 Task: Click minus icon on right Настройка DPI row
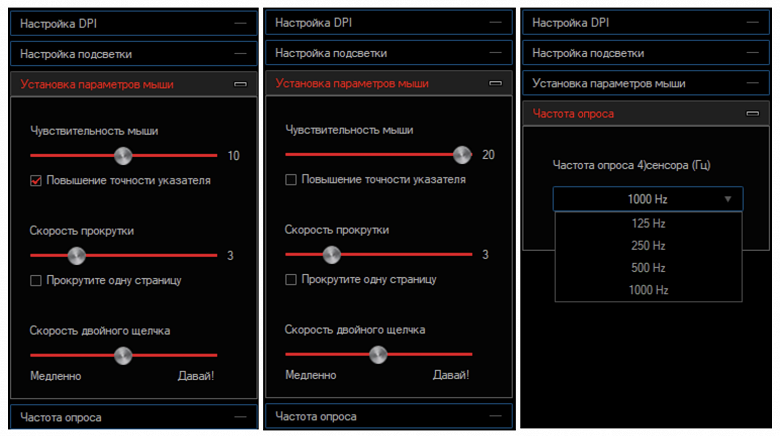753,22
